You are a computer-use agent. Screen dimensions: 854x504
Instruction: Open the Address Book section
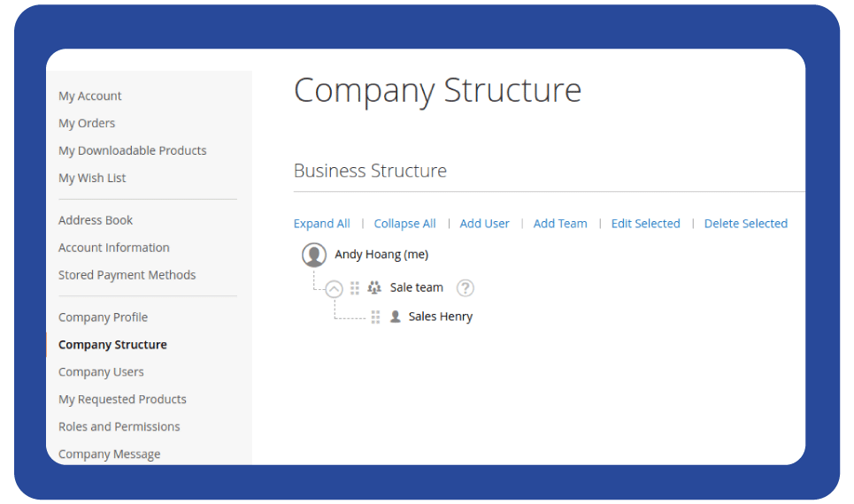tap(96, 220)
